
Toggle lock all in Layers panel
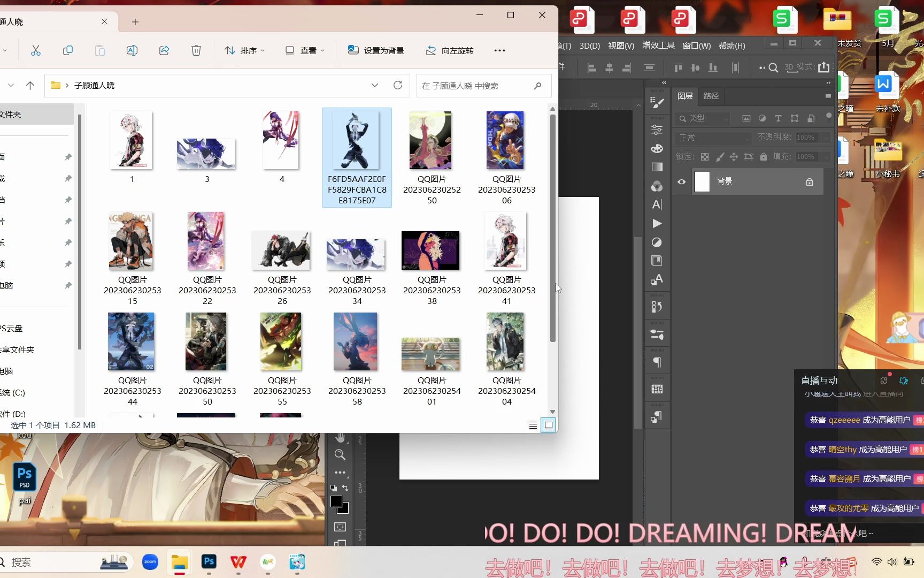[764, 157]
